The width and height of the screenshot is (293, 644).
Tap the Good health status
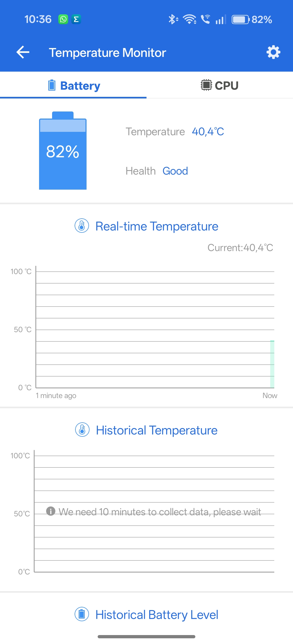[175, 171]
